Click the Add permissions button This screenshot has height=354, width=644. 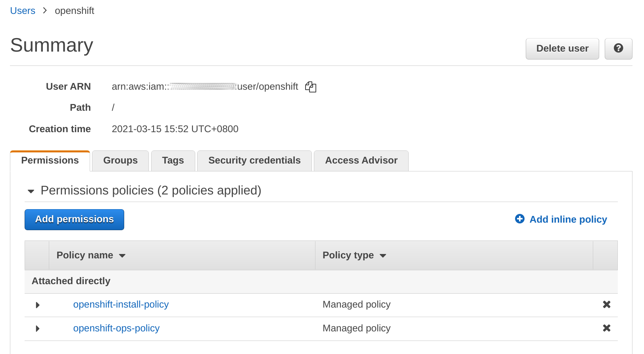[x=74, y=219]
